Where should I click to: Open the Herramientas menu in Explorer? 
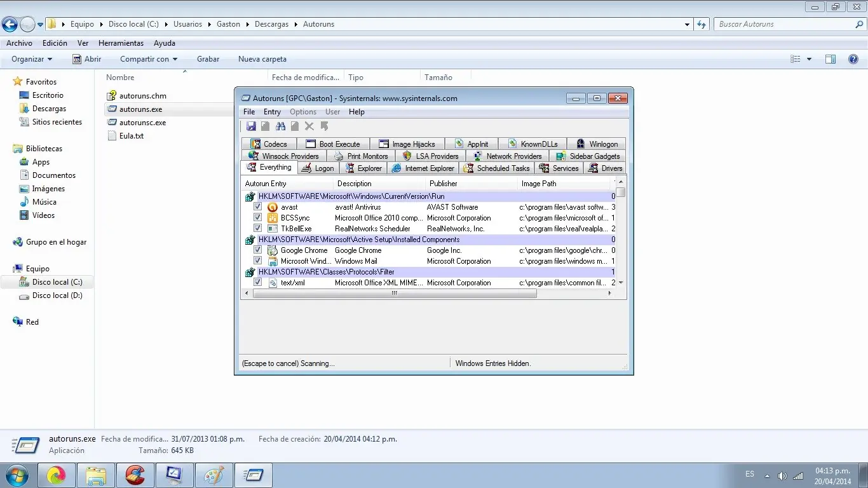click(x=121, y=43)
